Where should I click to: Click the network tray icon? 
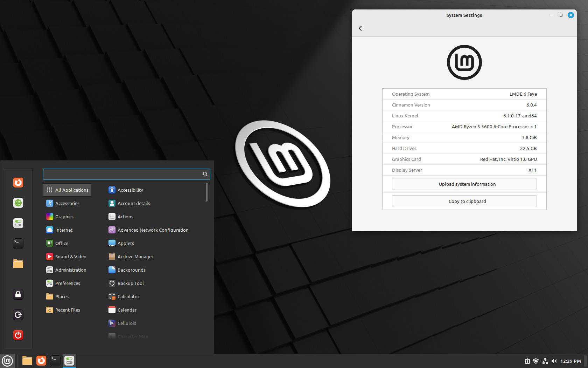545,361
